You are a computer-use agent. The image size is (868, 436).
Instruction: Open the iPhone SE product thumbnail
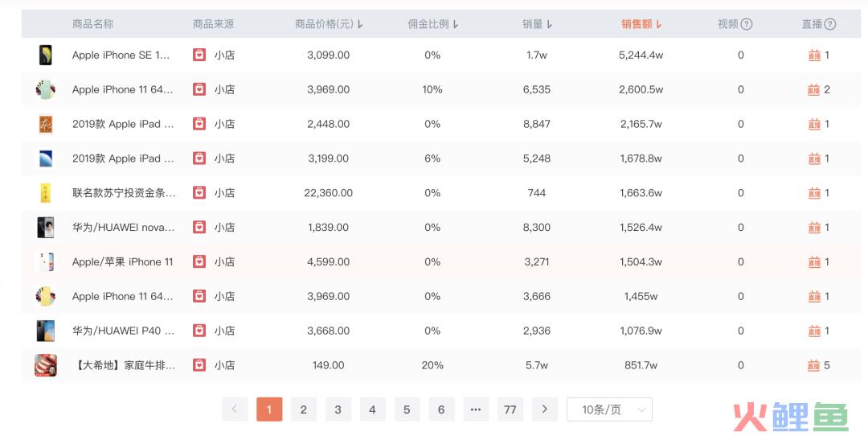point(45,55)
